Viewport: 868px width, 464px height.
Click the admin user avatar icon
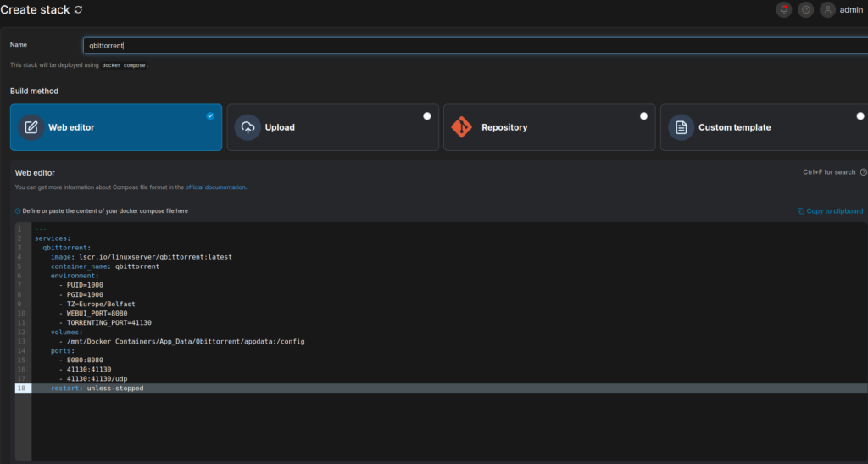(827, 10)
